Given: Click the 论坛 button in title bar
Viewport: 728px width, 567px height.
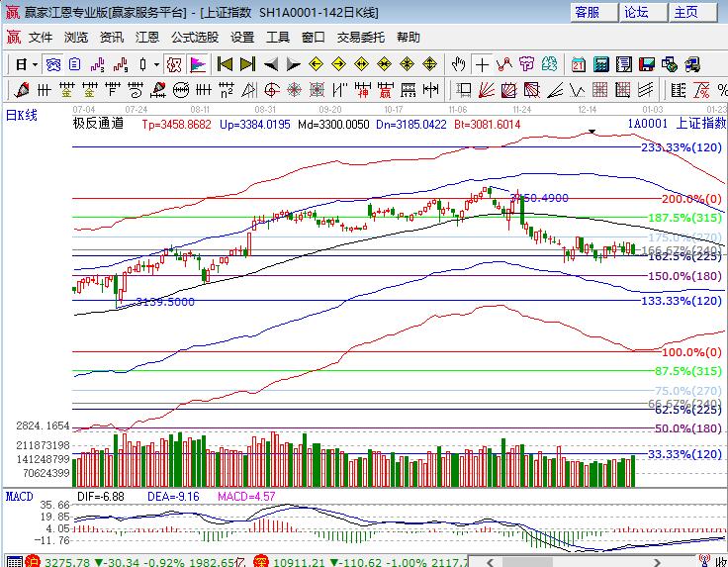Looking at the screenshot, I should tap(637, 12).
